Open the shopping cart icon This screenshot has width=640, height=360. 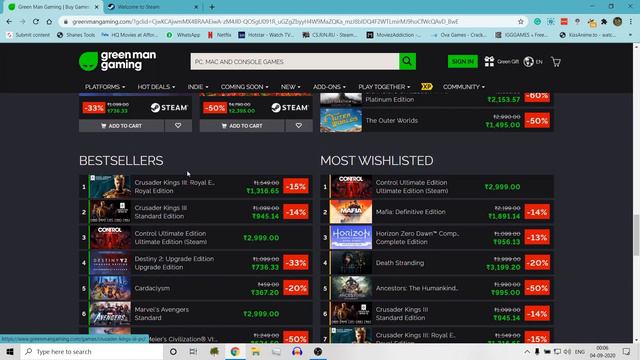556,62
